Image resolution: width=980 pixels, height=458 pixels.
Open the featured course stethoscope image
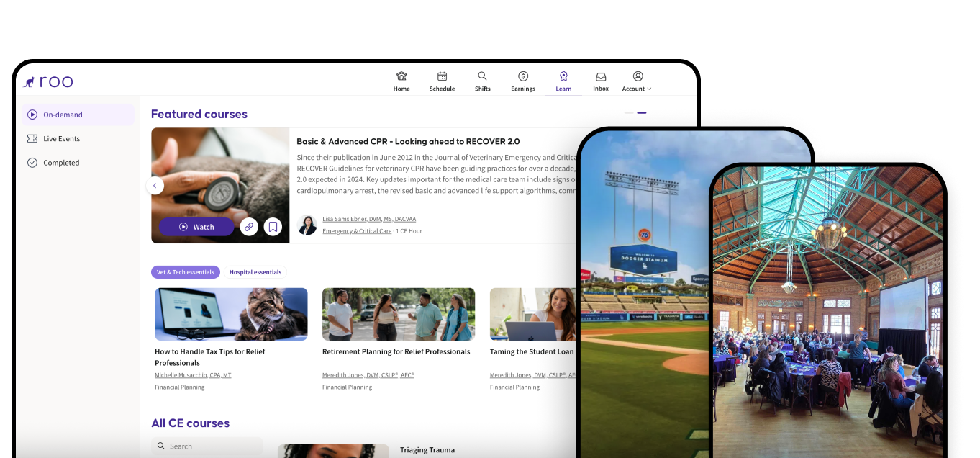click(220, 186)
